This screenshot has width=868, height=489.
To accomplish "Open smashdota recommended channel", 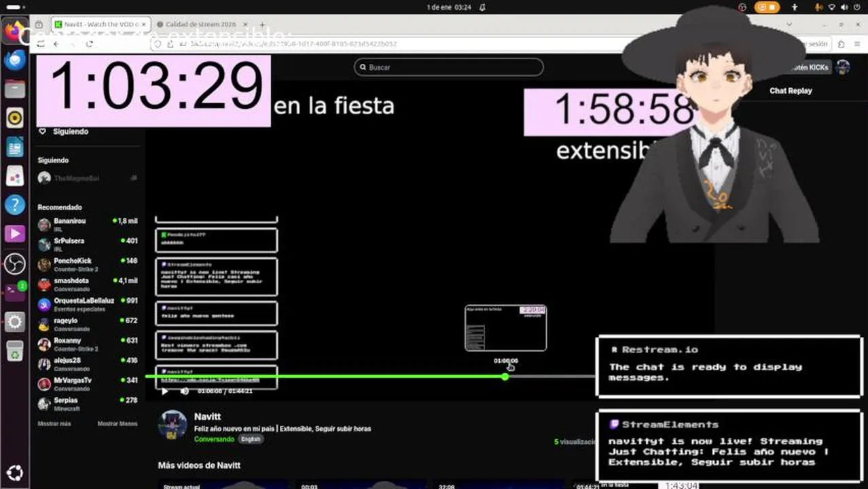I will pos(88,284).
